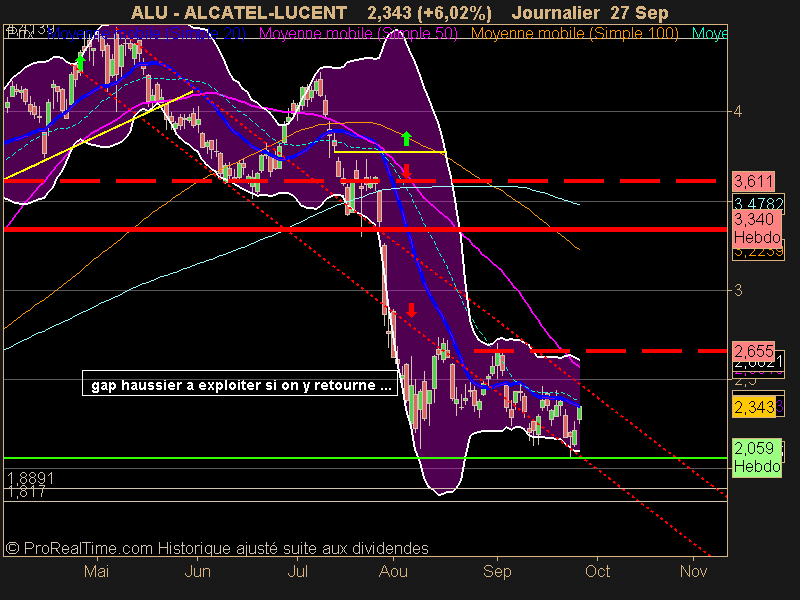This screenshot has width=800, height=600.
Task: Select the green up arrow near late April candles
Action: 80,62
